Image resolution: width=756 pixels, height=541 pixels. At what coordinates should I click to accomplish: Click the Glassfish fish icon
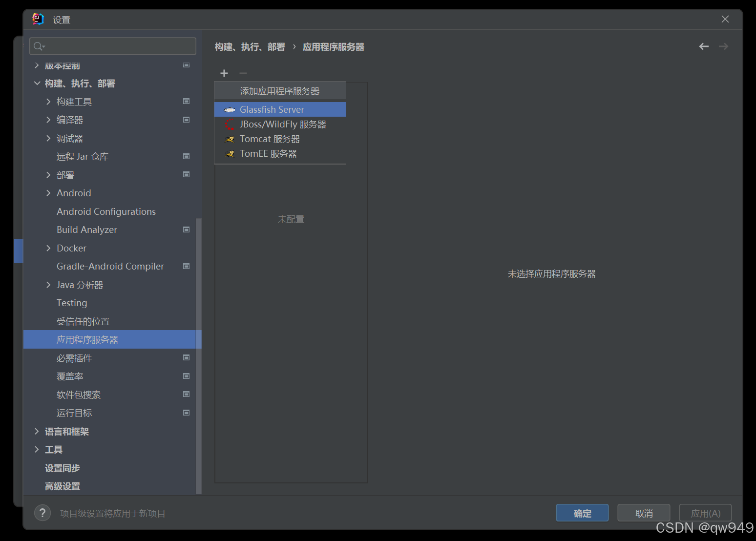(230, 110)
